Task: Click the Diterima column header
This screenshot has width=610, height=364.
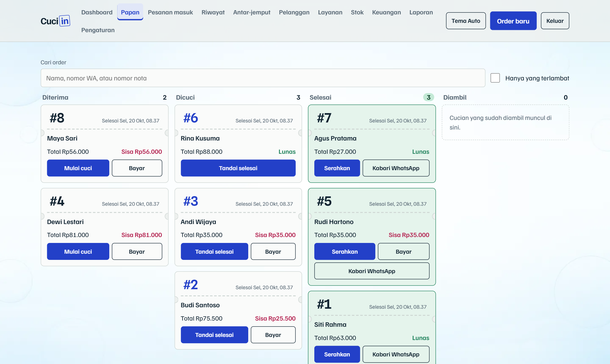Action: (x=55, y=97)
